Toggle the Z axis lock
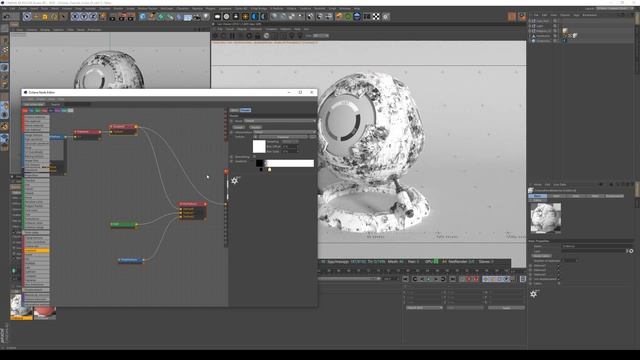The height and width of the screenshot is (360, 640). coord(93,17)
